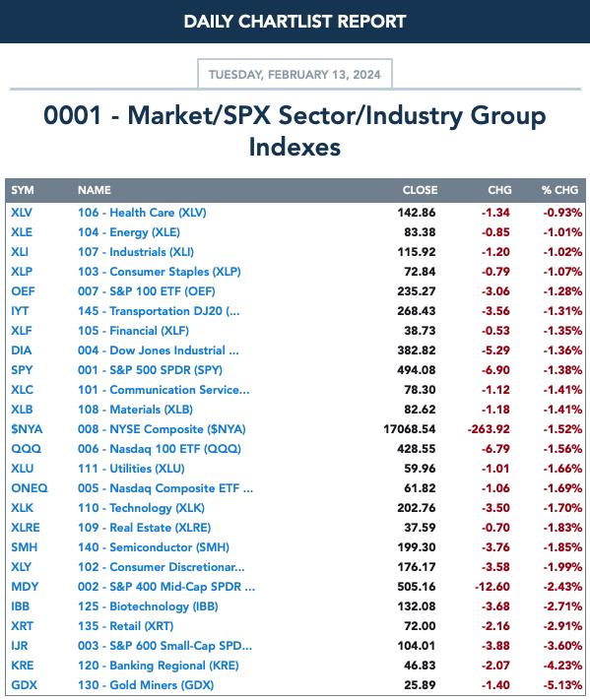Open 008 - NYSE Composite ($NYA) chart
Viewport: 590px width, 700px height.
[162, 429]
